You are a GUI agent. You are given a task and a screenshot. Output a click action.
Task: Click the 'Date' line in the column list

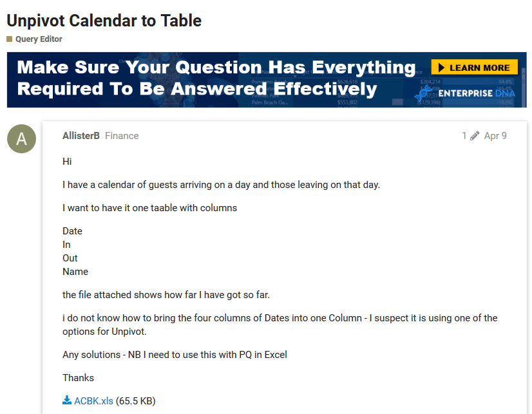pos(72,231)
